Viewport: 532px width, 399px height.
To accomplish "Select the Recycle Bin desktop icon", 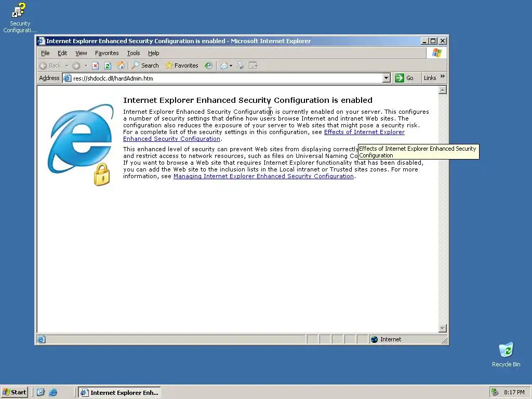I will [x=506, y=354].
